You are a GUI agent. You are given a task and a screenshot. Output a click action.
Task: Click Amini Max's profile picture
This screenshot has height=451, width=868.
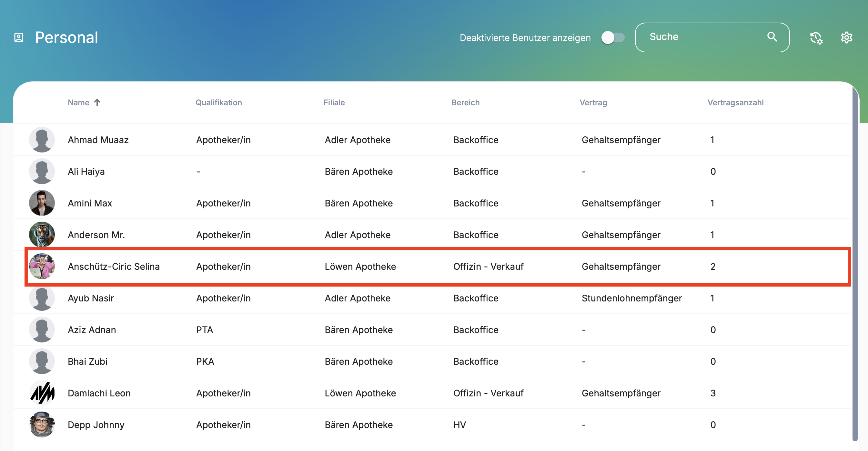(42, 203)
